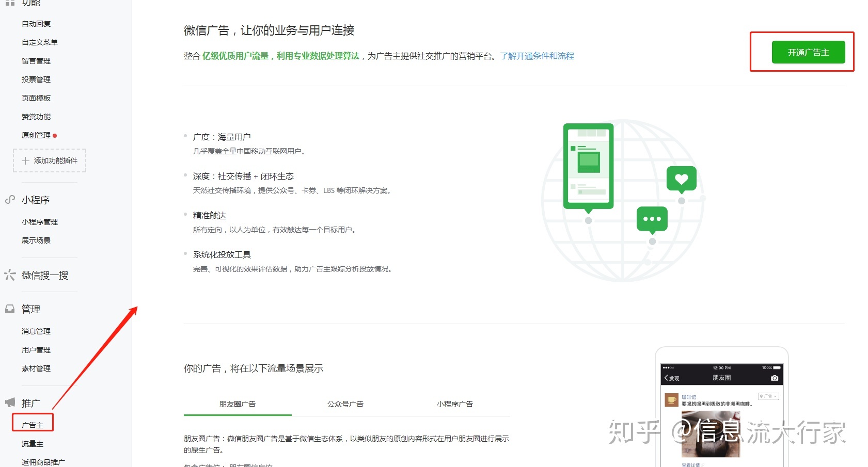Screen dimensions: 868x467
Task: Click the 开通广告主 green button
Action: tap(808, 52)
